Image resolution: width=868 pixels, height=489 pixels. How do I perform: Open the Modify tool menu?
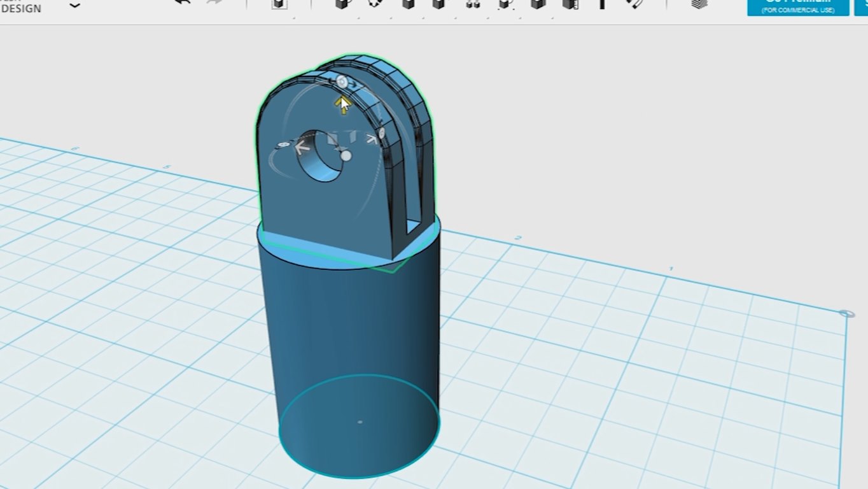click(x=440, y=4)
